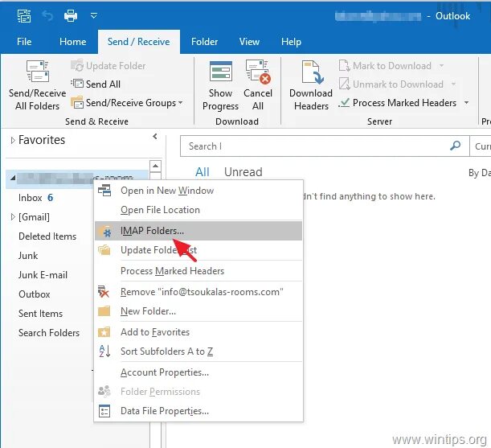Click the first quick access toolbar icon

(24, 15)
